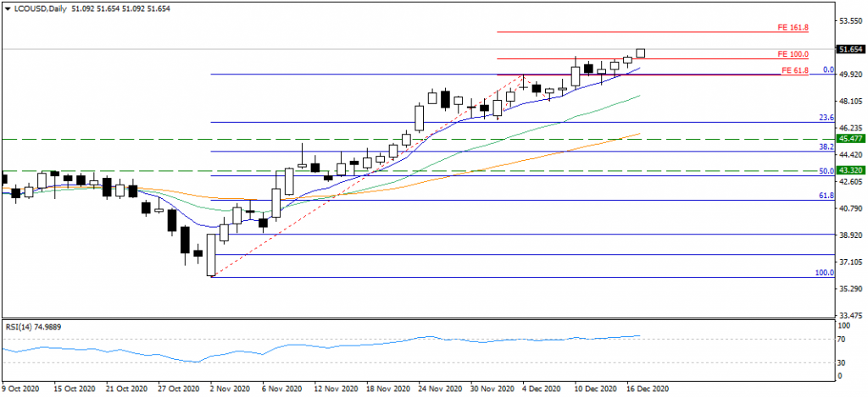Select the green 45.477 price level tag
The width and height of the screenshot is (868, 398).
[x=849, y=138]
